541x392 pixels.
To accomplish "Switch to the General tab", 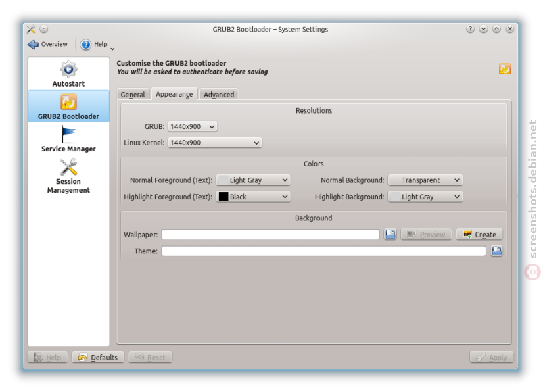I will pyautogui.click(x=133, y=95).
